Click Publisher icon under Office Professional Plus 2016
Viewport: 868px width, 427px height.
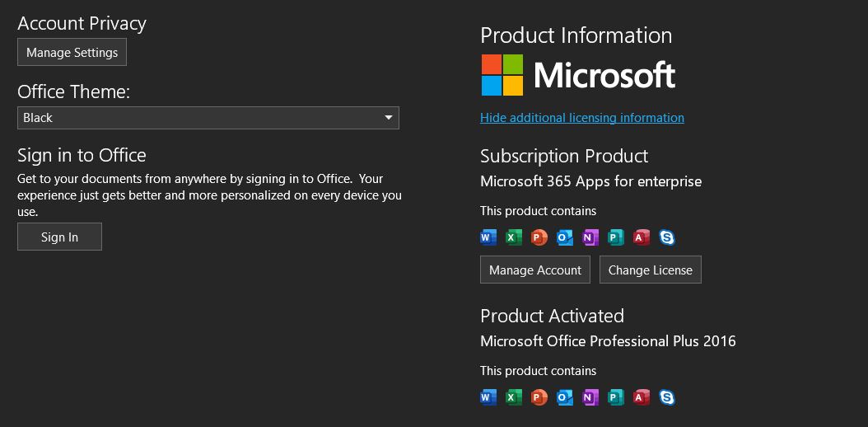coord(616,397)
